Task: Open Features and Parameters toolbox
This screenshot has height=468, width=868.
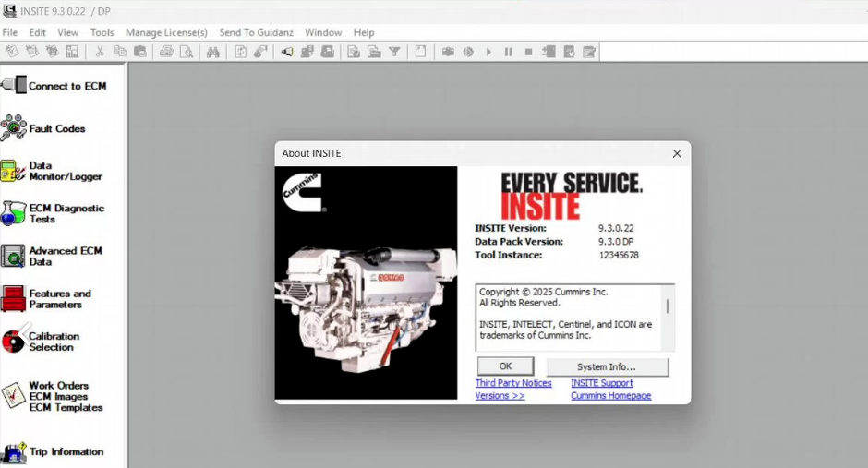Action: (x=14, y=298)
